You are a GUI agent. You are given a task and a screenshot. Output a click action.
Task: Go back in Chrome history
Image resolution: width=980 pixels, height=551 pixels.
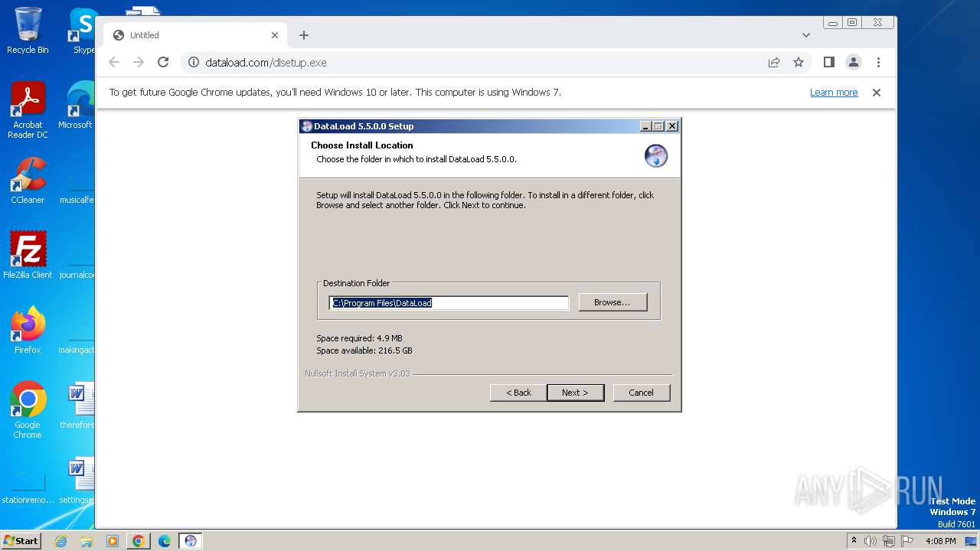[114, 62]
